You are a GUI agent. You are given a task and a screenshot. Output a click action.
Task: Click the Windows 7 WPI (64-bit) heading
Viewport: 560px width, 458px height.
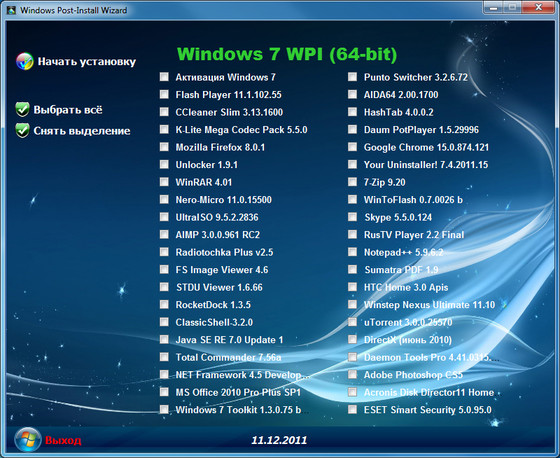(x=287, y=54)
